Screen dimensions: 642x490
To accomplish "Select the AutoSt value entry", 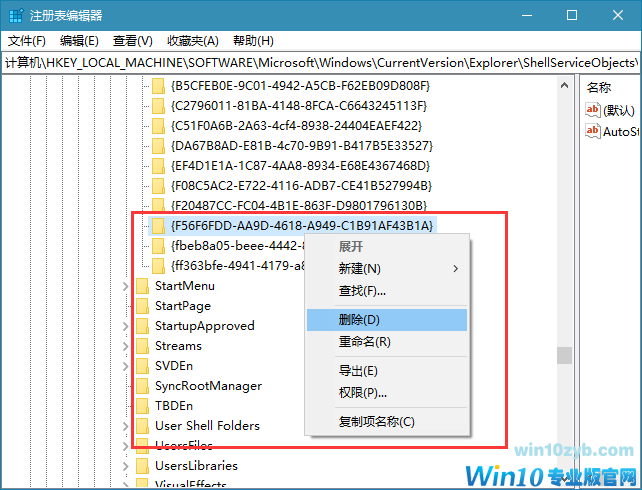I will 621,131.
